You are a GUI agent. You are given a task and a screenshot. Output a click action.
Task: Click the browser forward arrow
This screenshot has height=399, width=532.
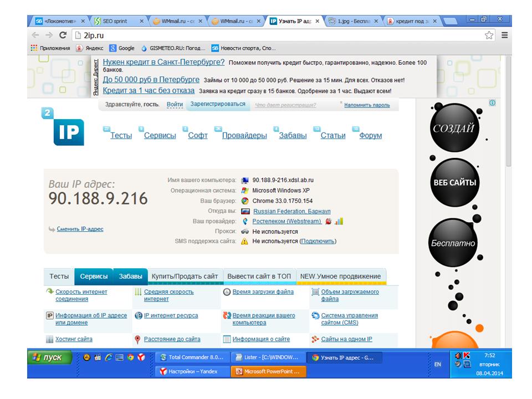[49, 35]
